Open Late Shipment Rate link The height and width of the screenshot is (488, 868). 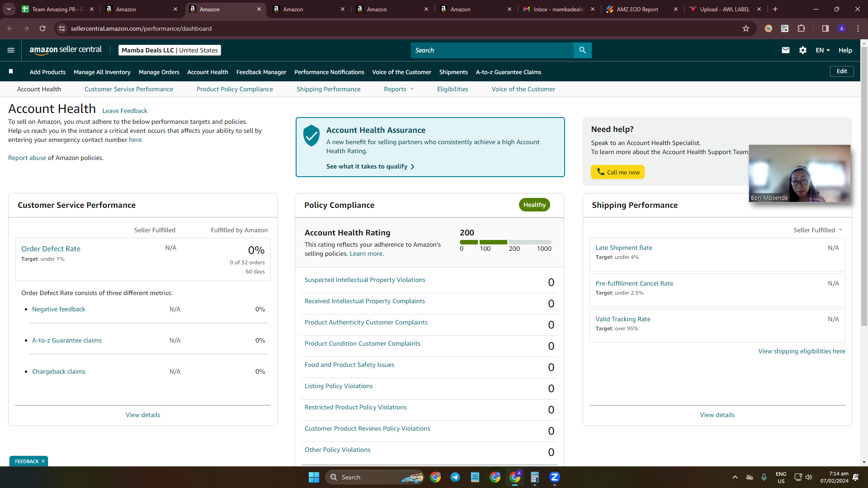(x=623, y=248)
